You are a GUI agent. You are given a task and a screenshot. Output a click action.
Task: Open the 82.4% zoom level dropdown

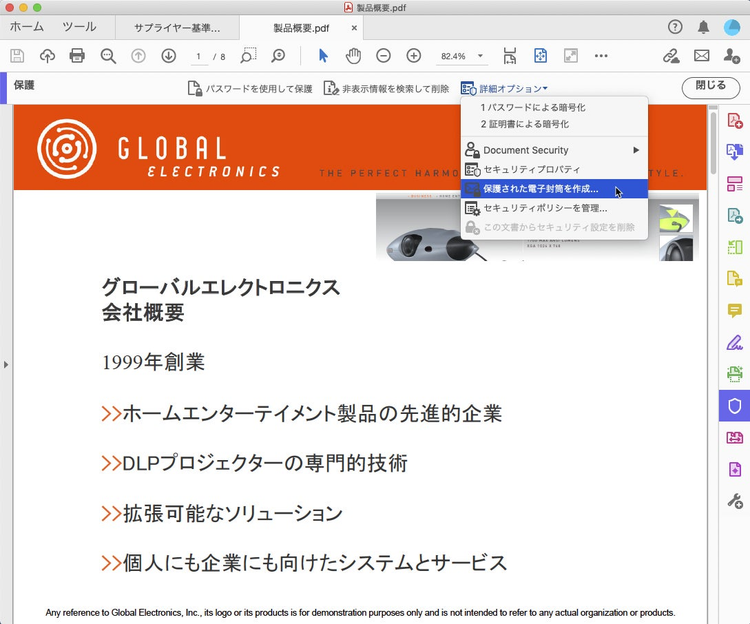tap(462, 56)
